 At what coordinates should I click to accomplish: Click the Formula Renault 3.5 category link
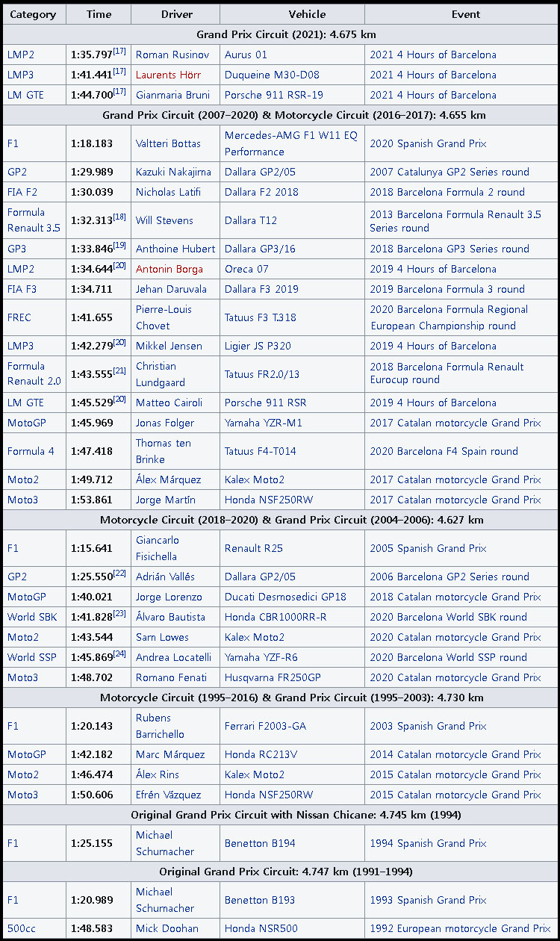tap(34, 220)
